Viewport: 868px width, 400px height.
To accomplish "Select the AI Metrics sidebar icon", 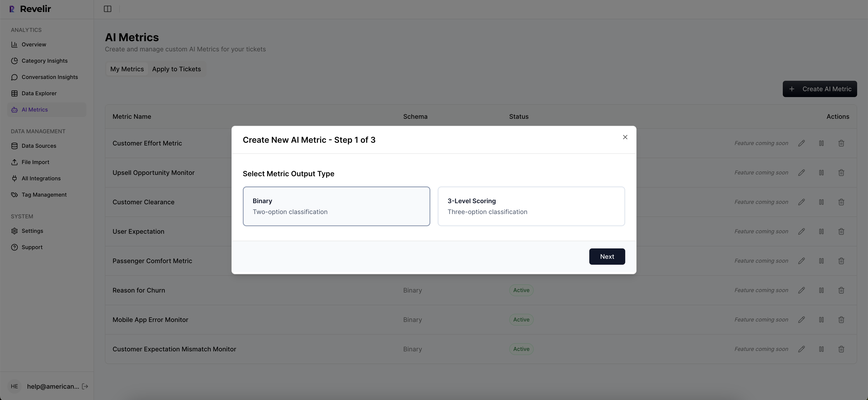I will [14, 109].
